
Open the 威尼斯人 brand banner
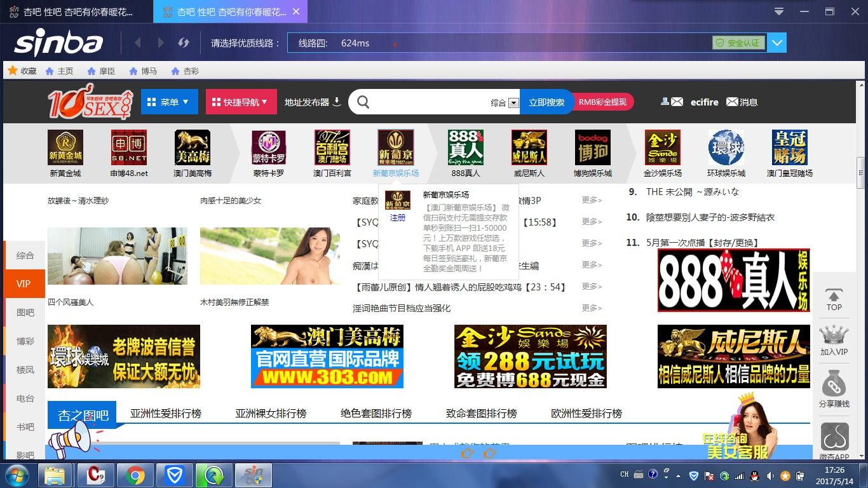point(734,356)
